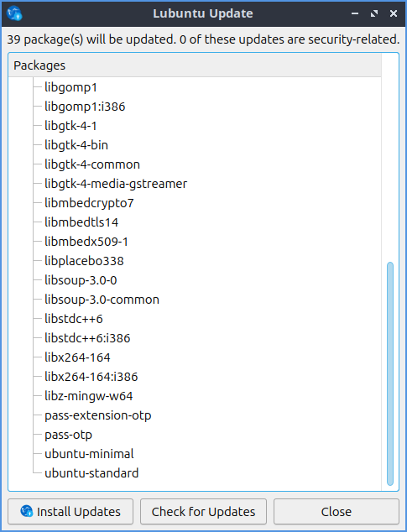Select the libmbedcrypto7 package
Image resolution: width=407 pixels, height=532 pixels.
89,203
